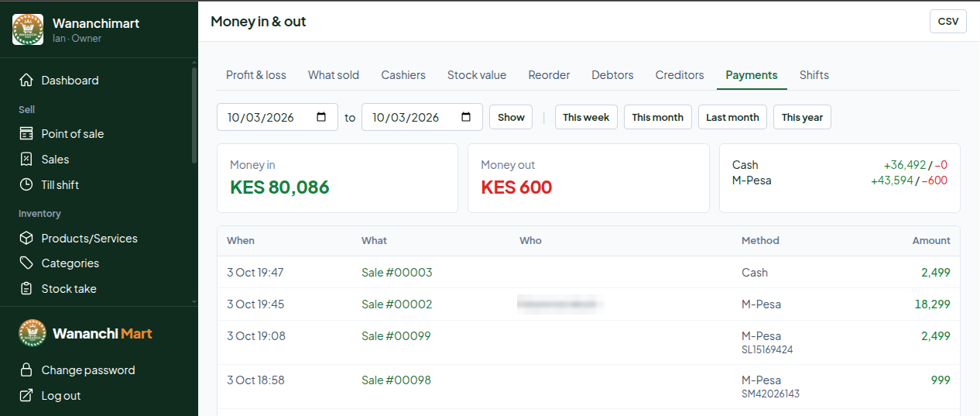
Task: Click the start date input field
Action: click(277, 117)
